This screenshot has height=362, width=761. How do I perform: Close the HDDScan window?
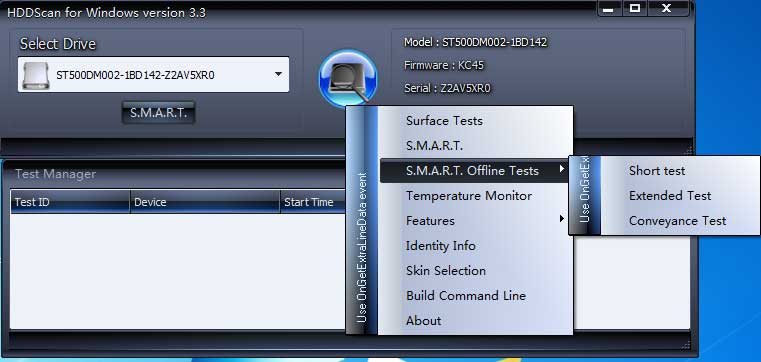(x=666, y=8)
